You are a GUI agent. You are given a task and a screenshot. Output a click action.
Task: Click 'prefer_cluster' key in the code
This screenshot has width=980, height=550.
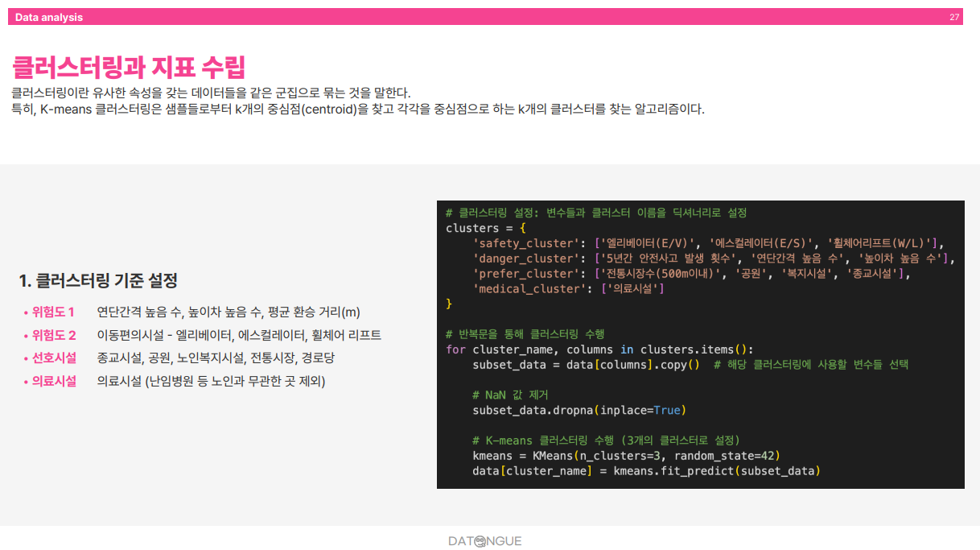(x=526, y=274)
